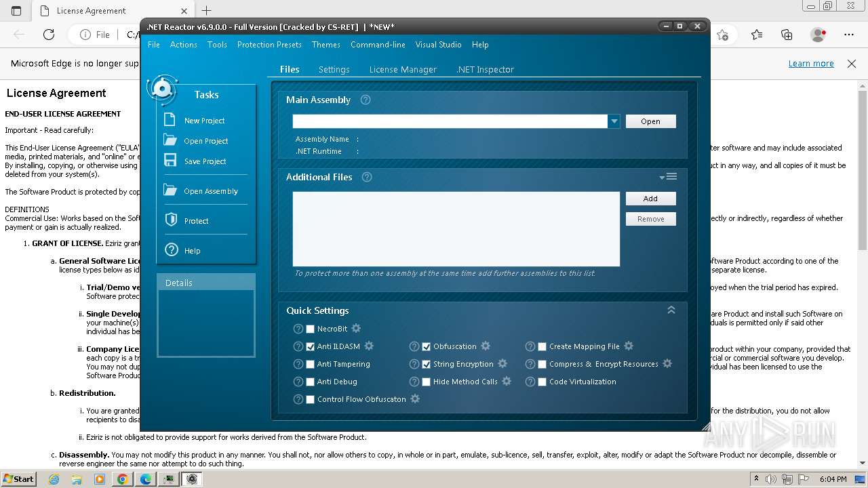Open String Encryption settings gear
868x488 pixels.
(x=502, y=363)
